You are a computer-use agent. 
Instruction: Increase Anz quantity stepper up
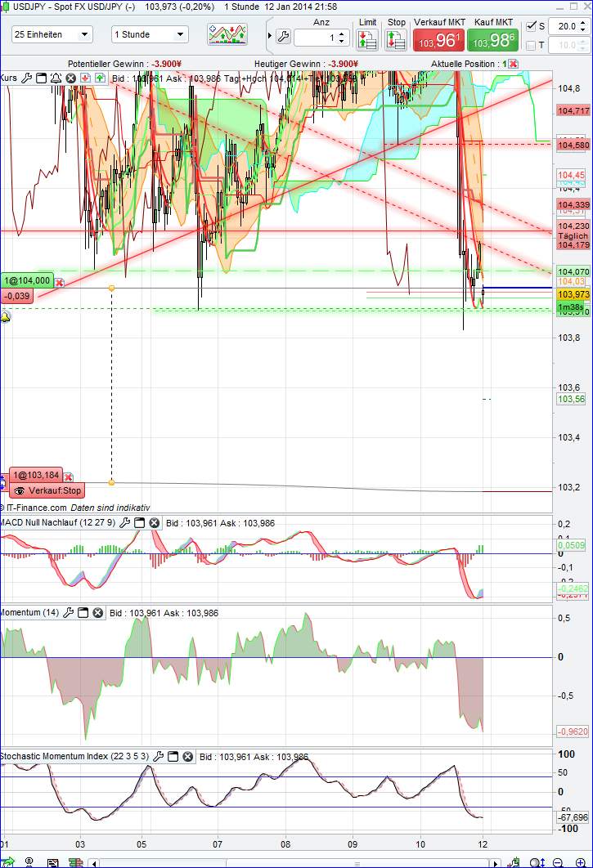point(341,34)
